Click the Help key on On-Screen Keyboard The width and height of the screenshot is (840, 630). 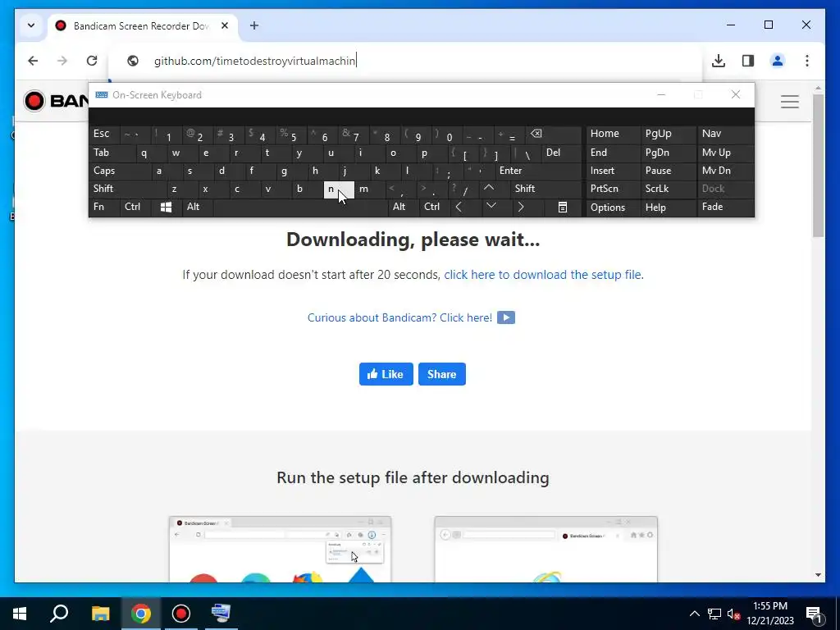point(668,207)
